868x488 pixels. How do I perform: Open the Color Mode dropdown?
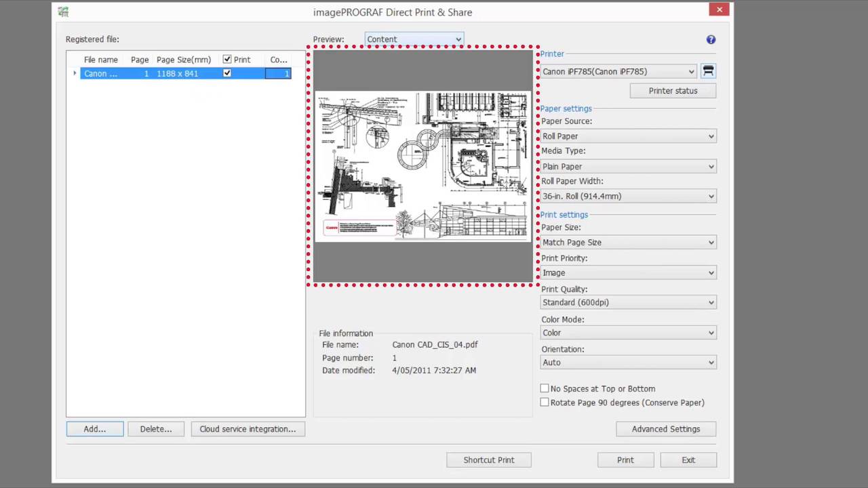(x=628, y=333)
